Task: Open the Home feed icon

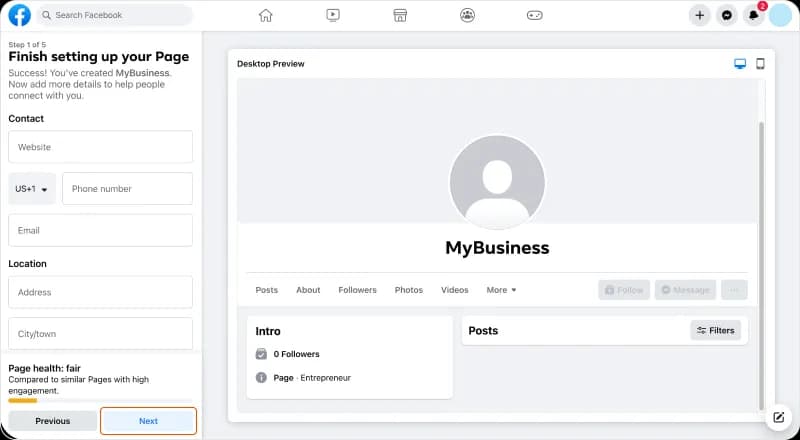Action: tap(265, 15)
